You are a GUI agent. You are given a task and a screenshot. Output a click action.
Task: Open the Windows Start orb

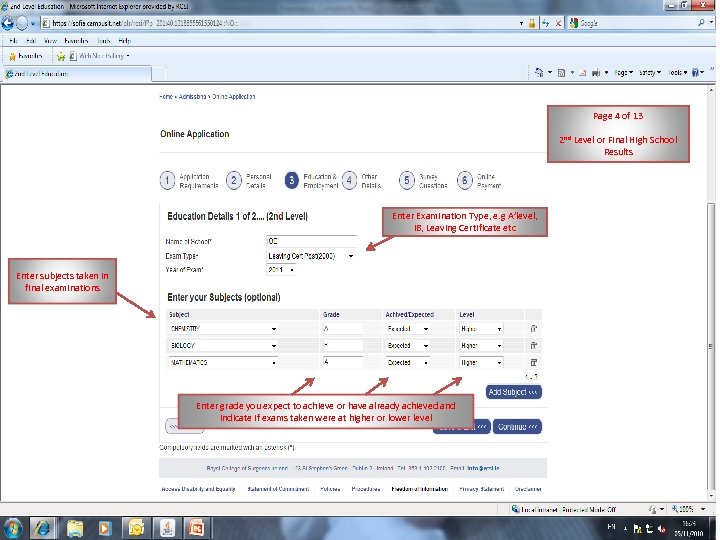[13, 528]
